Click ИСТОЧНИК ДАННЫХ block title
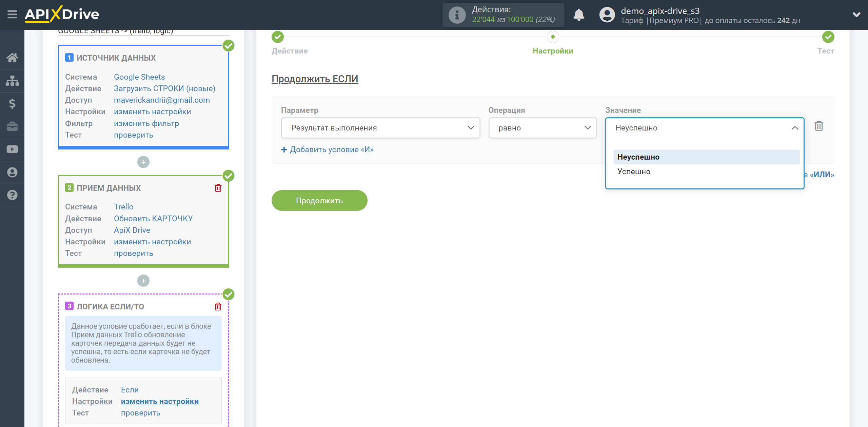 [x=116, y=58]
